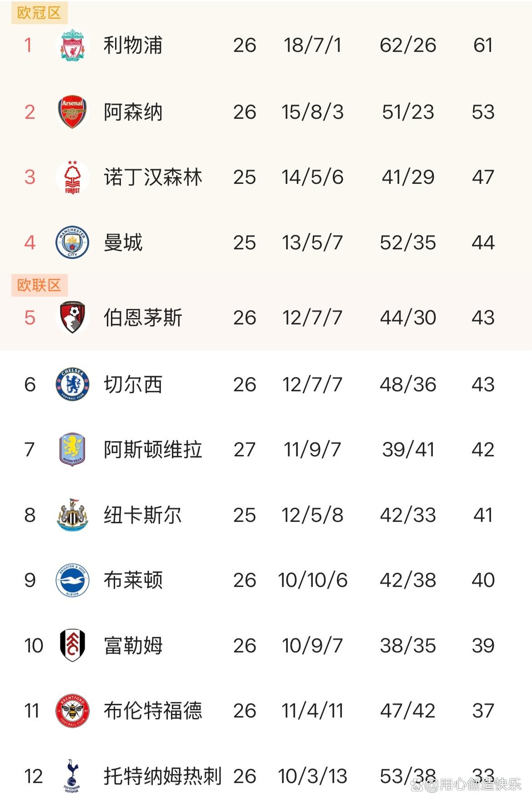Click 托特纳姆热刺 team name
This screenshot has height=803, width=532.
coord(163,776)
